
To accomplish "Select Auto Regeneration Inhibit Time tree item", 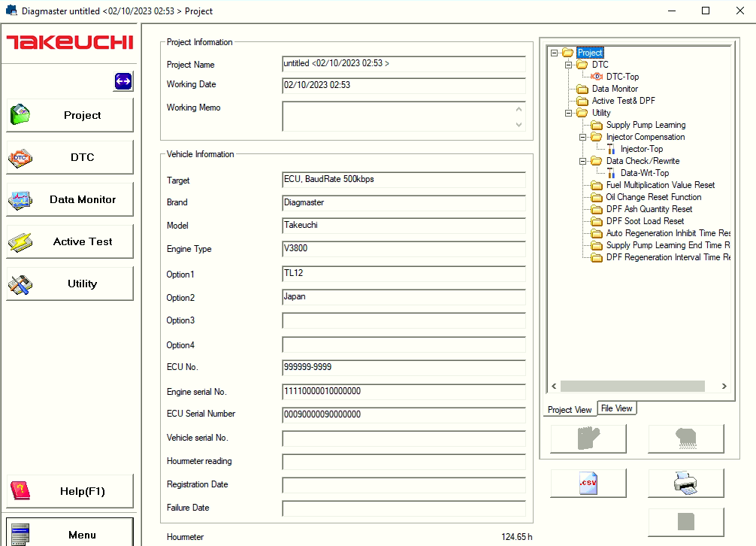I will (668, 233).
